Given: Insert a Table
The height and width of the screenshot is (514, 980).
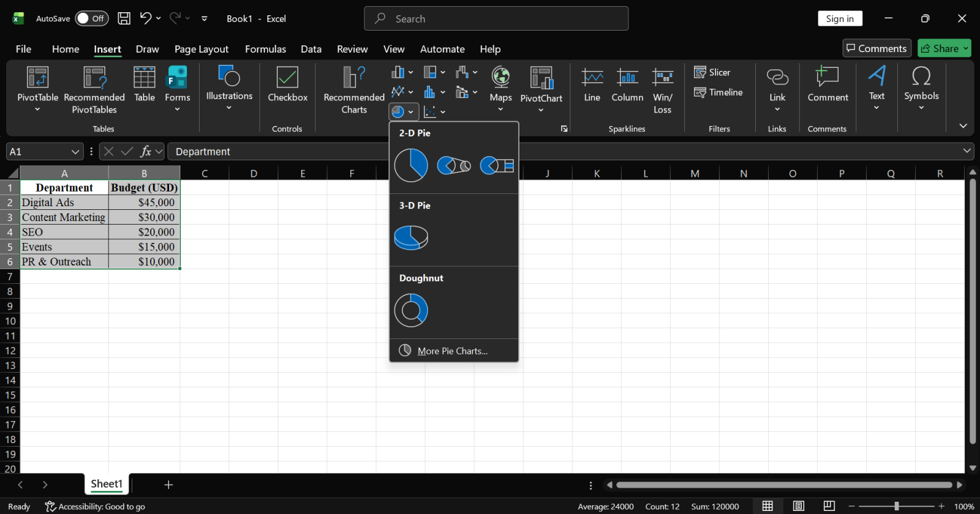Looking at the screenshot, I should click(x=145, y=84).
